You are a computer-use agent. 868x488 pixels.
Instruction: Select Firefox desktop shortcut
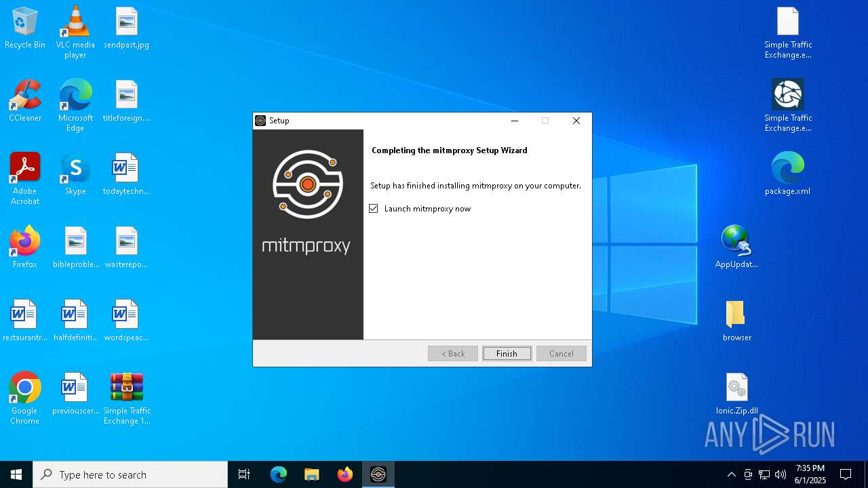click(25, 247)
